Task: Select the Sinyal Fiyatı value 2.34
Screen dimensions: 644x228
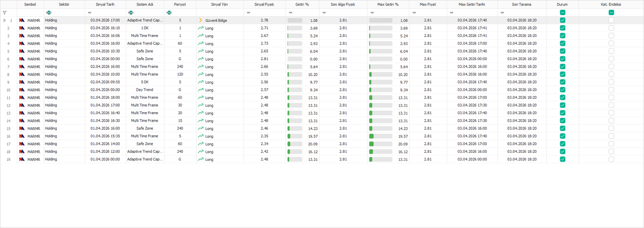Action: pos(264,144)
